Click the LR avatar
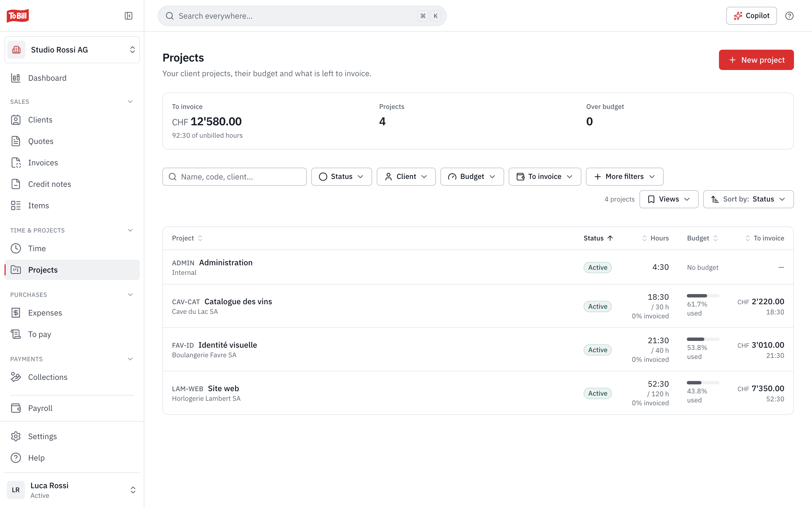Image resolution: width=812 pixels, height=508 pixels. [16, 490]
